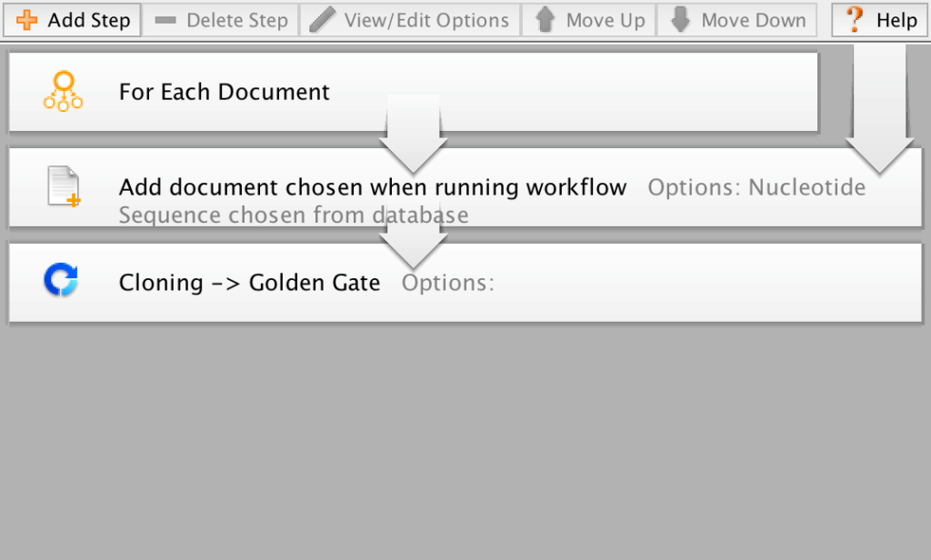
Task: Click the Move Up toolbar button
Action: (x=588, y=19)
